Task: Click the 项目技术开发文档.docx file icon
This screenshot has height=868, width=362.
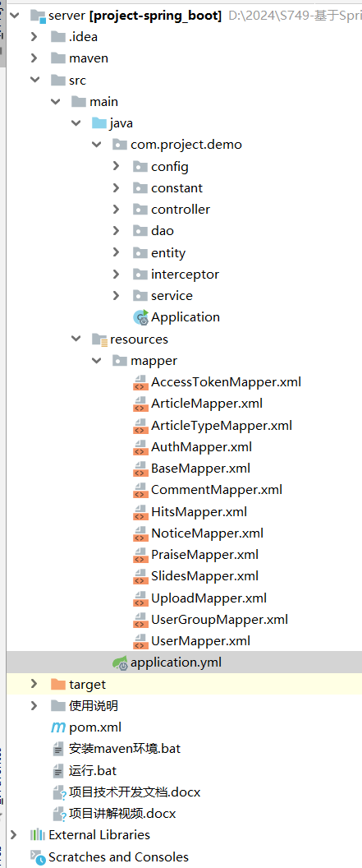Action: click(x=58, y=792)
